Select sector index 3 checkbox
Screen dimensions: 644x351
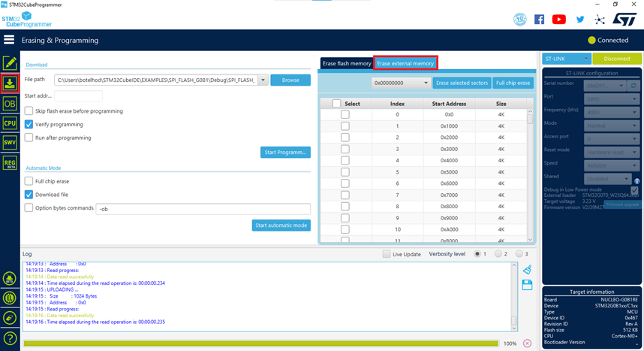pyautogui.click(x=345, y=149)
